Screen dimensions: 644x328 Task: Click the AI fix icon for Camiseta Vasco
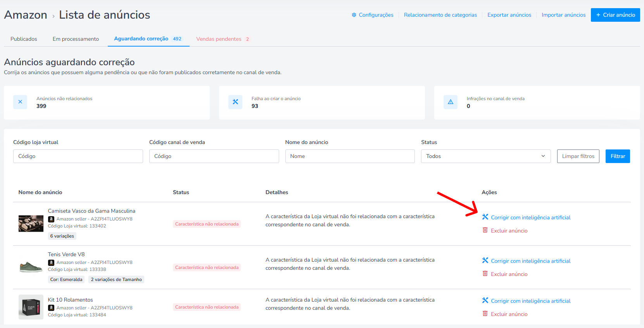(x=485, y=217)
